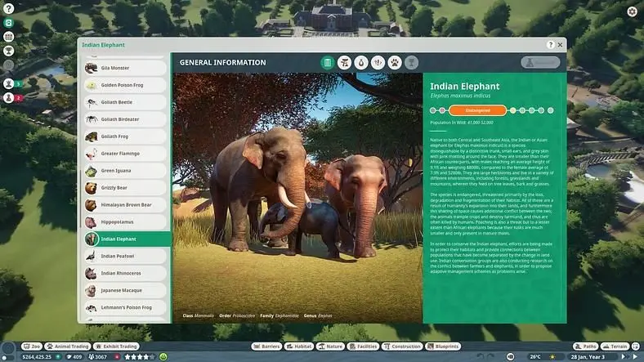Open the Habitat build menu
This screenshot has width=644, height=362.
pos(298,346)
